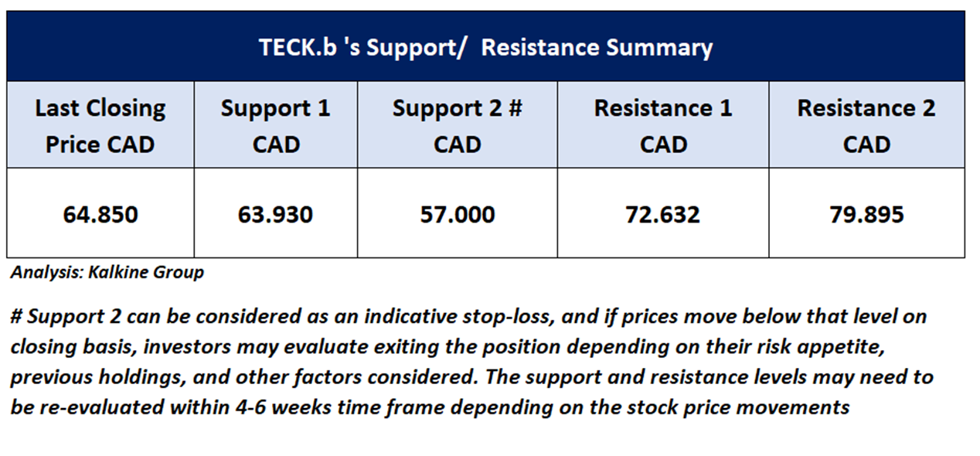This screenshot has height=456, width=980.
Task: Select the Resistance 2 CAD column header
Action: point(866,125)
